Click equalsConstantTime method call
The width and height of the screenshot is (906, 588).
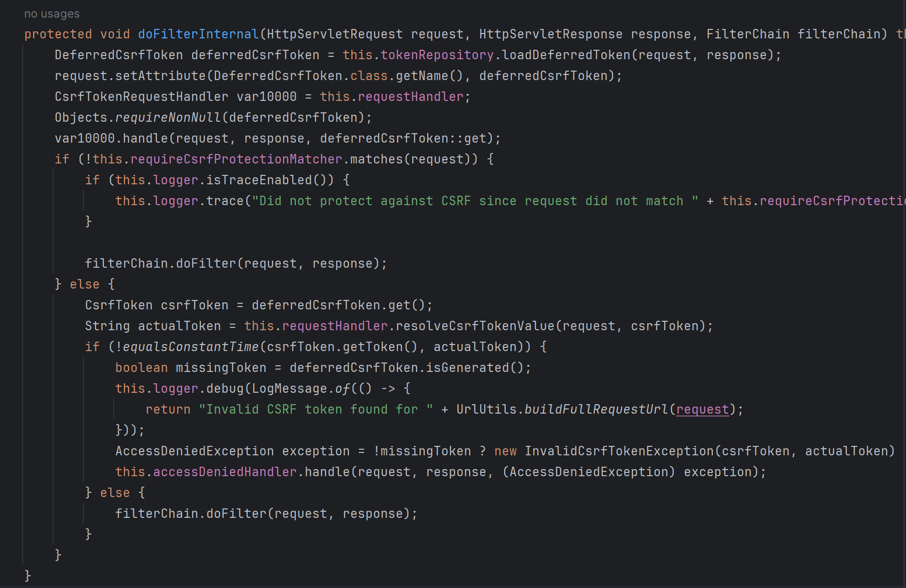coord(191,347)
